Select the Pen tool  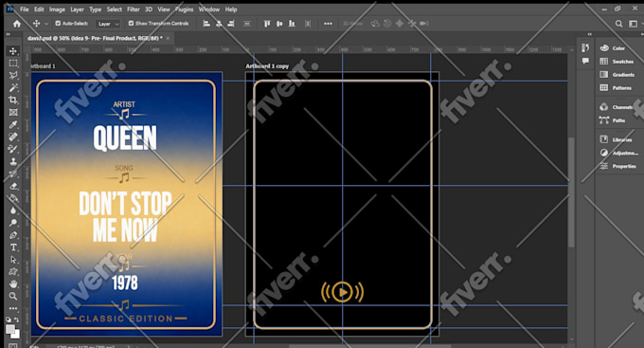click(13, 235)
